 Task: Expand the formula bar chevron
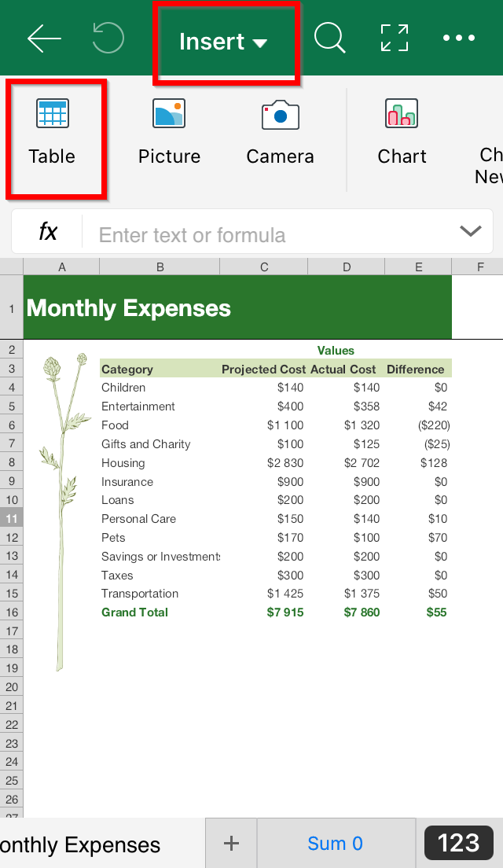470,231
